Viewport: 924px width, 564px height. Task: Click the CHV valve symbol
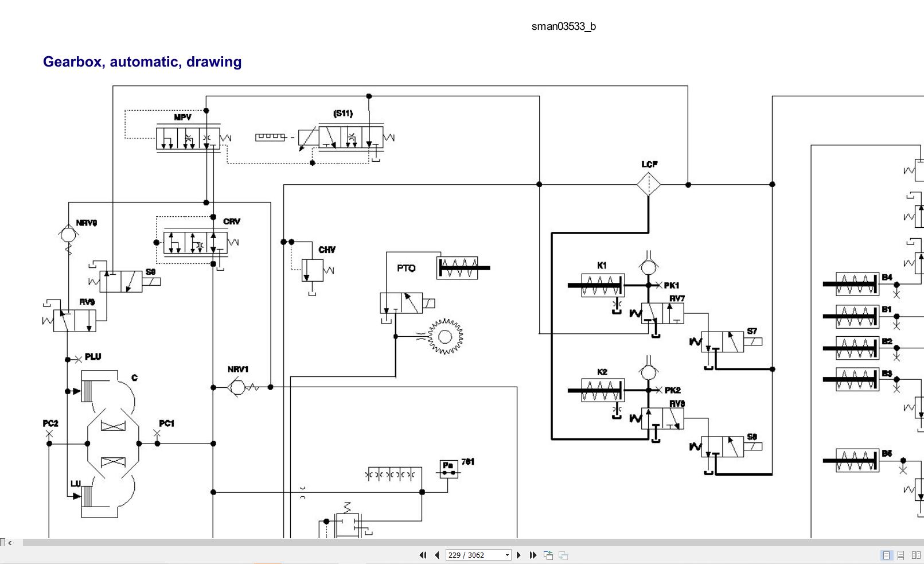(313, 270)
